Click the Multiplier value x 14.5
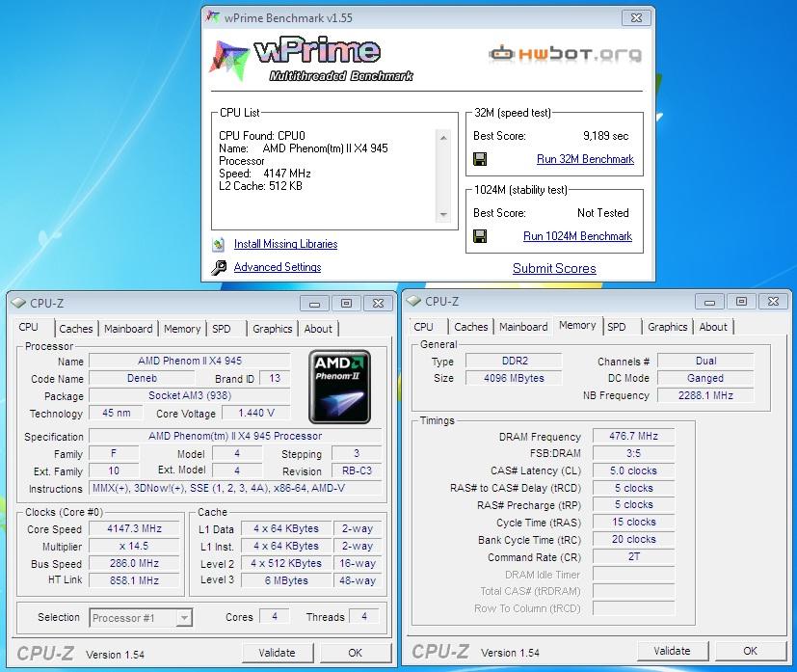 coord(134,546)
